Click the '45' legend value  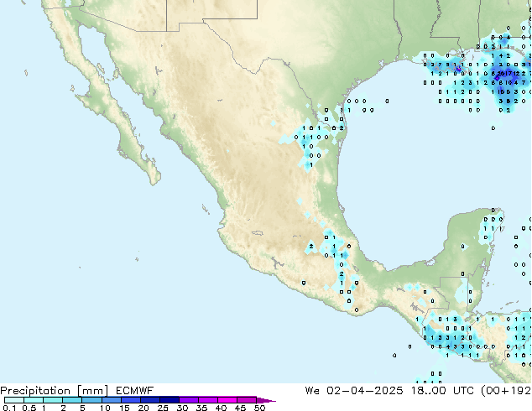click(240, 408)
